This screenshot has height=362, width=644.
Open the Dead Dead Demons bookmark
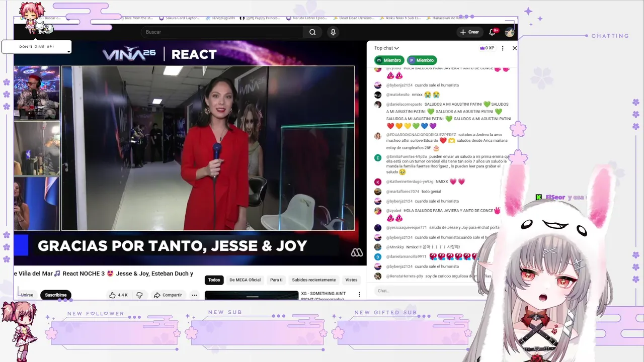(x=353, y=18)
